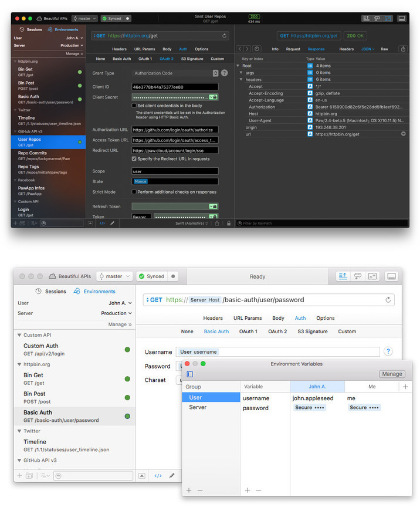Image resolution: width=420 pixels, height=531 pixels.
Task: Click the export response icon beside Raw
Action: coord(403,49)
